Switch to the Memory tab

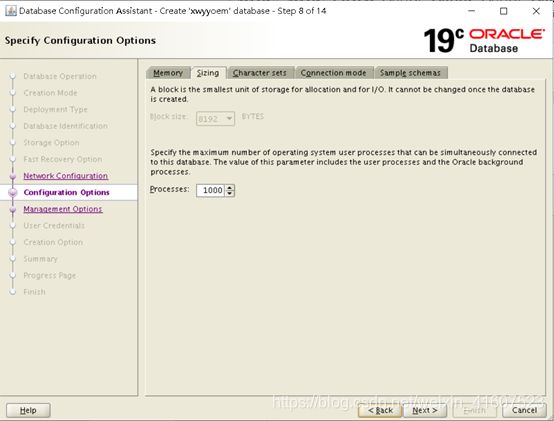[168, 73]
